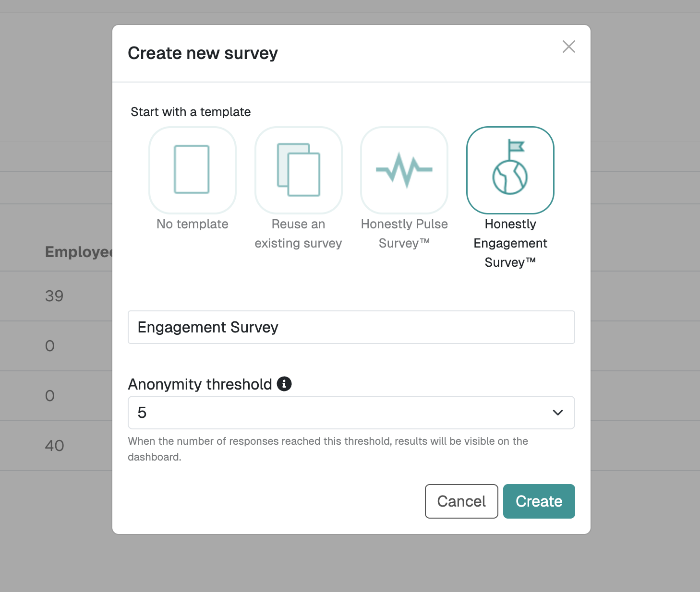
Task: Click the "Honestly Pulse Survey" label text
Action: coord(404,234)
